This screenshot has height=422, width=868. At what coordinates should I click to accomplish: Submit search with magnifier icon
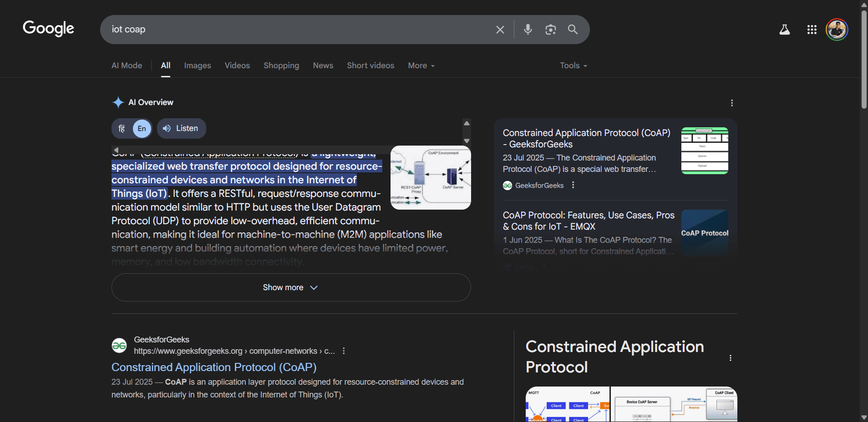[573, 30]
